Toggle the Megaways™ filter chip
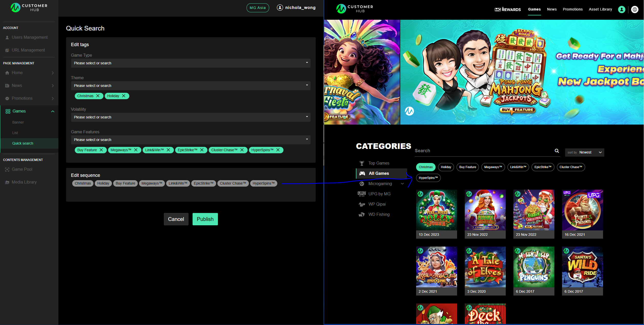The image size is (644, 325). coord(493,167)
